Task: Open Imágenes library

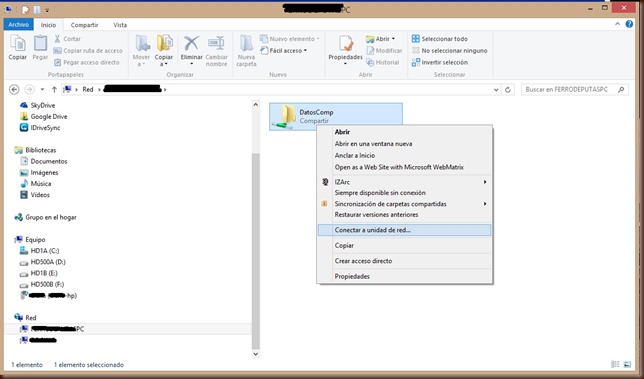Action: pos(39,172)
